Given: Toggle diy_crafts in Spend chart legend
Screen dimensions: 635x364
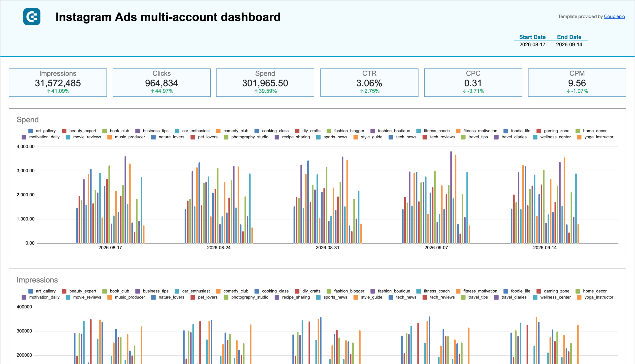Looking at the screenshot, I should point(308,131).
